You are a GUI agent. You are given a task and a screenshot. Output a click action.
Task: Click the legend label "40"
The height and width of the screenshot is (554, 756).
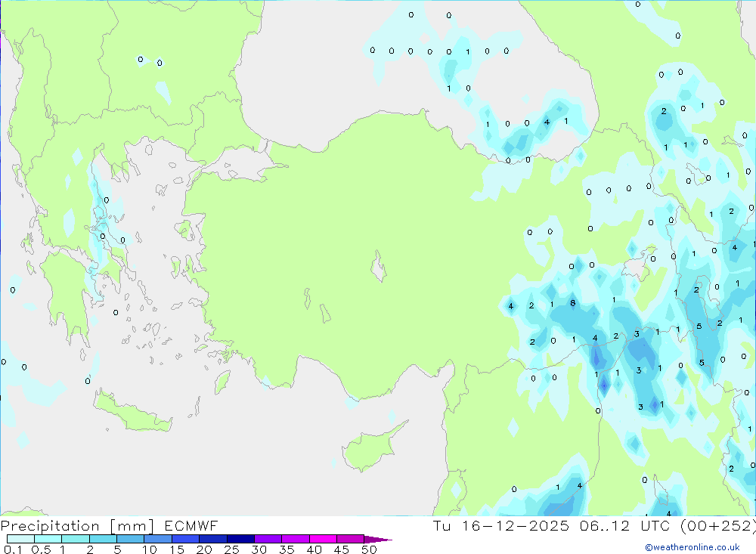pos(314,549)
